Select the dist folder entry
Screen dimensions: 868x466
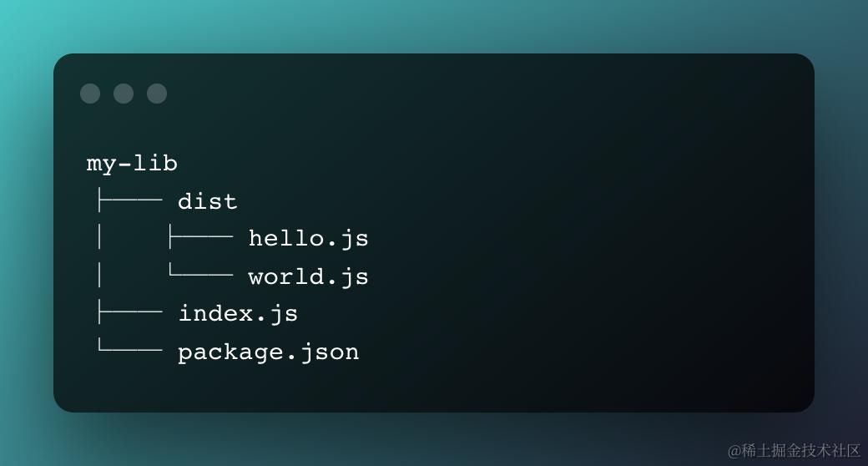(207, 201)
